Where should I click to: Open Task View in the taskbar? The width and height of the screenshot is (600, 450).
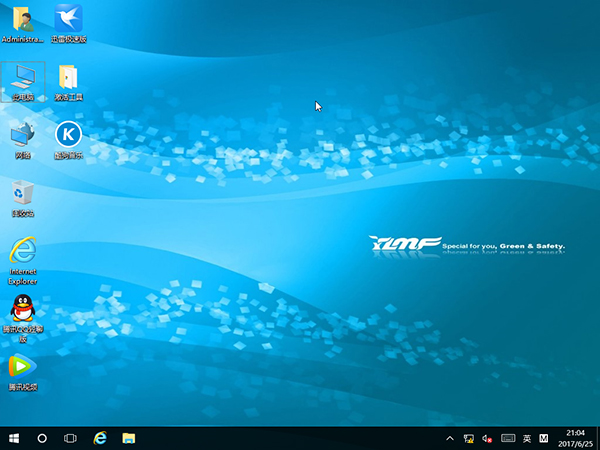[x=71, y=438]
